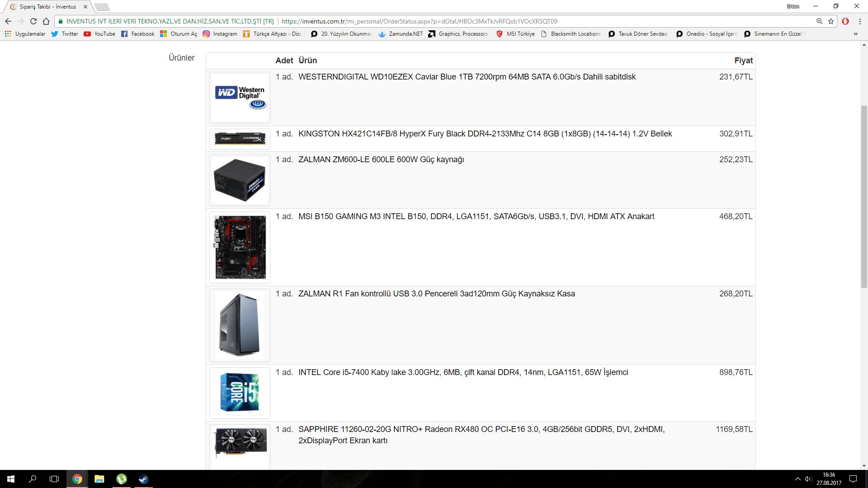Click the browser home icon
The height and width of the screenshot is (488, 868).
click(46, 21)
